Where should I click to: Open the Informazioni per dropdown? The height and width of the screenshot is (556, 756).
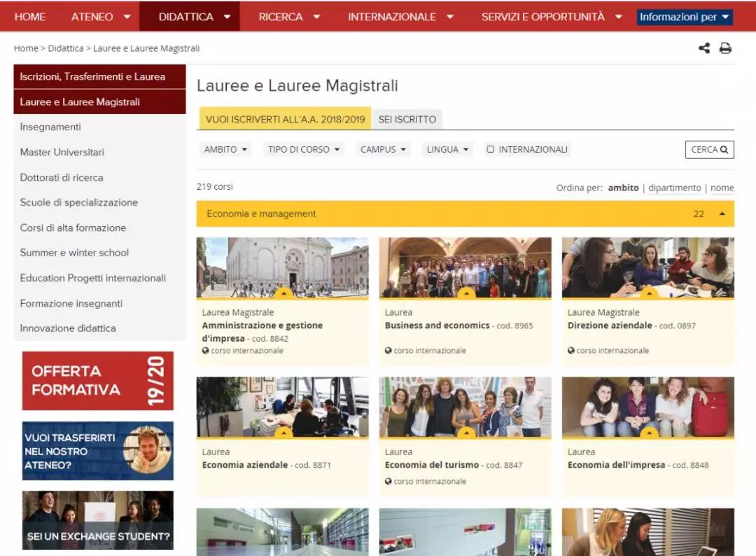coord(684,17)
